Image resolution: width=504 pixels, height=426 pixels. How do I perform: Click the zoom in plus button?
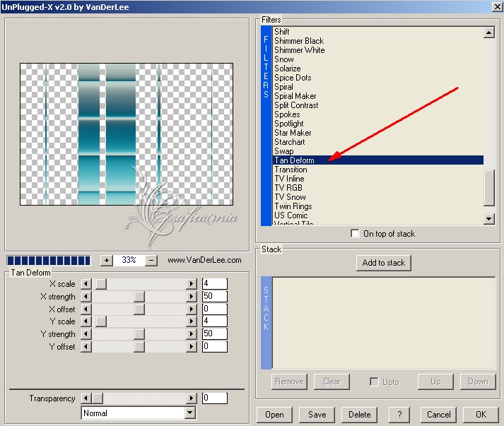[106, 260]
